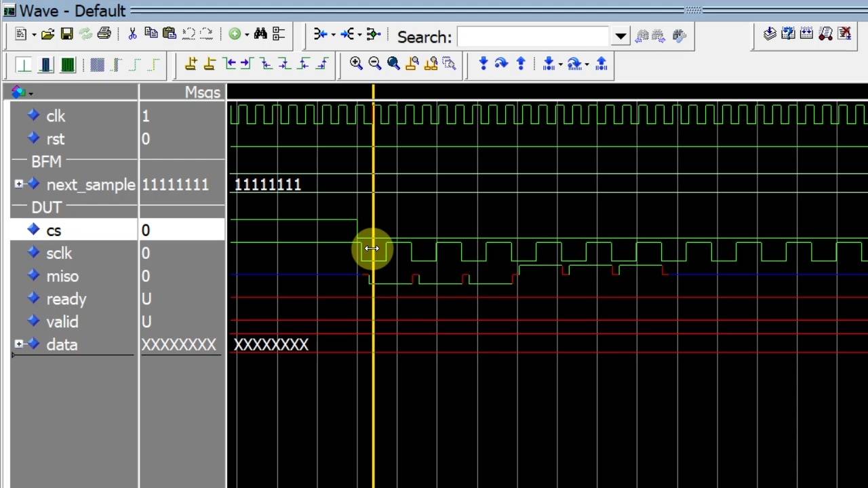Image resolution: width=868 pixels, height=488 pixels.
Task: Click the Step Into blue down-arrow icon
Action: click(x=483, y=64)
